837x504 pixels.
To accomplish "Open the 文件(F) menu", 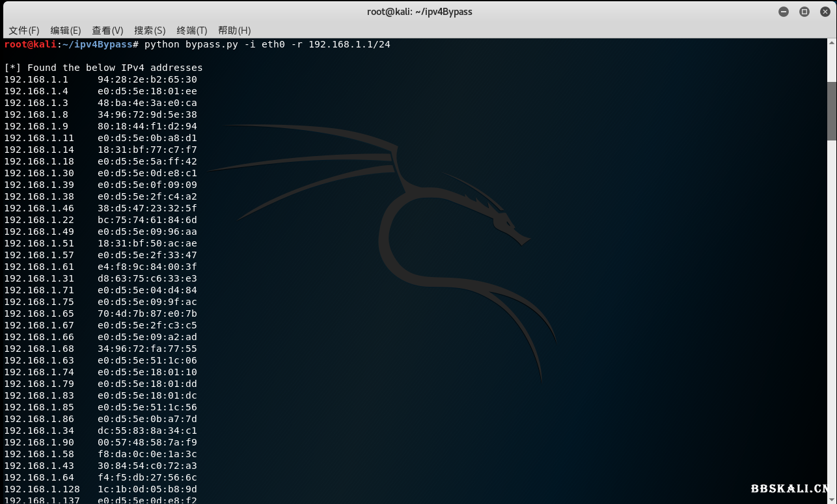I will click(x=24, y=30).
